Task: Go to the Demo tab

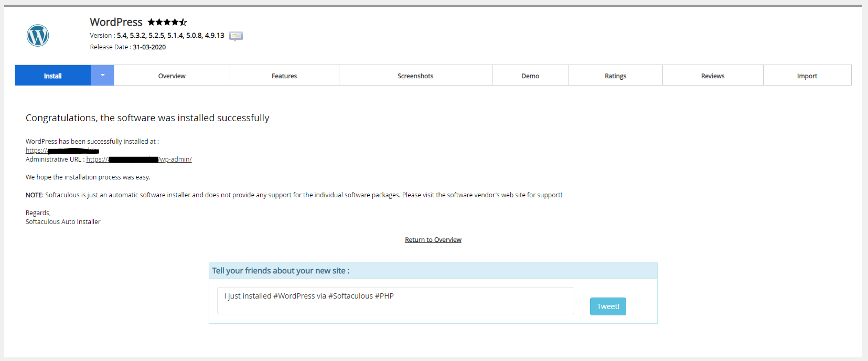Action: pyautogui.click(x=530, y=76)
